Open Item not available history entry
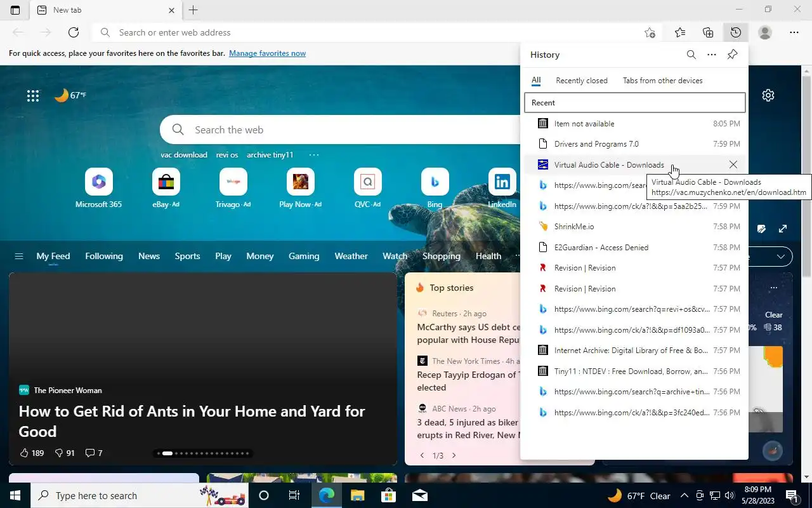The height and width of the screenshot is (508, 812). 634,123
